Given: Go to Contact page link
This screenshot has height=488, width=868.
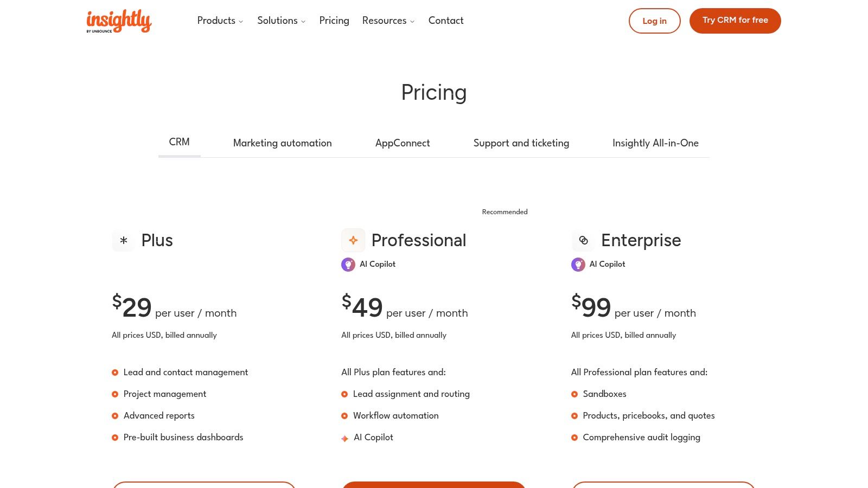Looking at the screenshot, I should 446,21.
